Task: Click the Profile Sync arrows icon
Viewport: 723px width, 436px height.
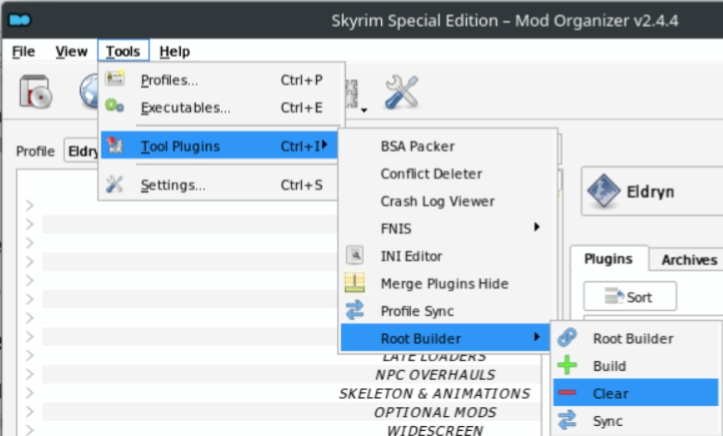Action: click(x=355, y=310)
